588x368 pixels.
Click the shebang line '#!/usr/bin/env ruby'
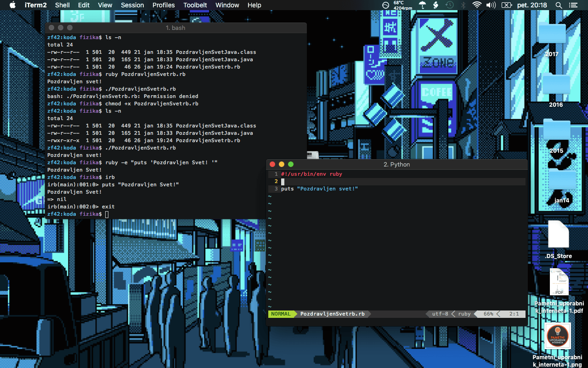(x=311, y=174)
